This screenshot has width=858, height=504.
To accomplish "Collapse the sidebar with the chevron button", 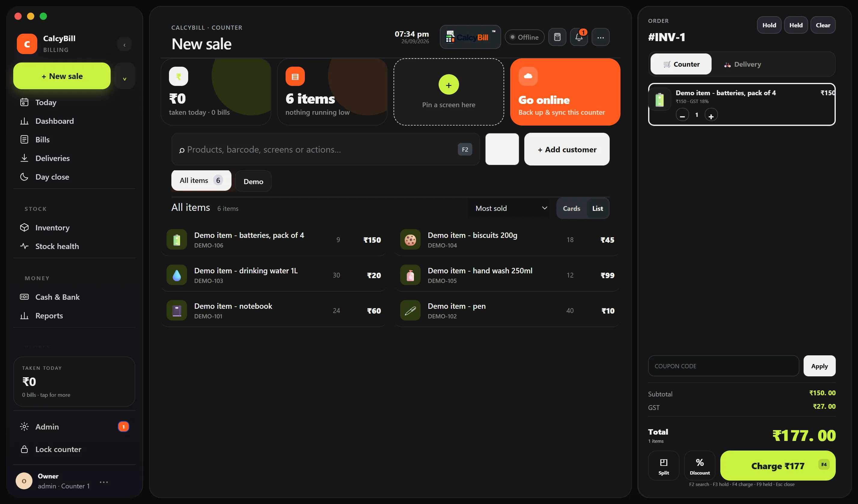I will (x=124, y=44).
